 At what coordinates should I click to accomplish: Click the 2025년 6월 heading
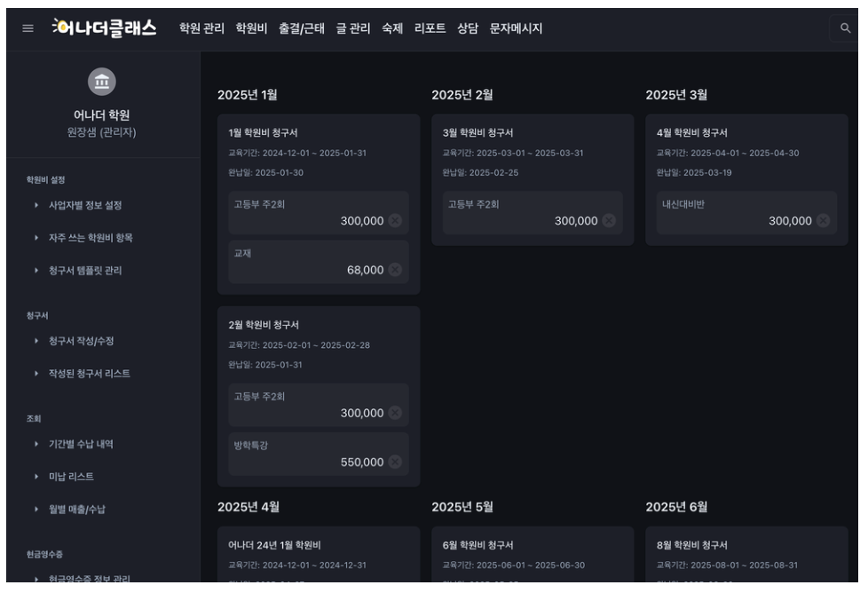tap(676, 507)
